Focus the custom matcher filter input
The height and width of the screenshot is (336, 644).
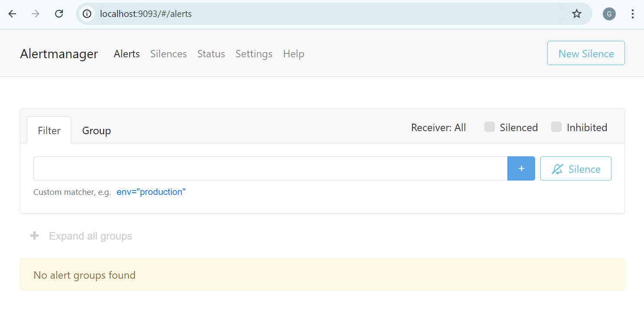click(270, 168)
